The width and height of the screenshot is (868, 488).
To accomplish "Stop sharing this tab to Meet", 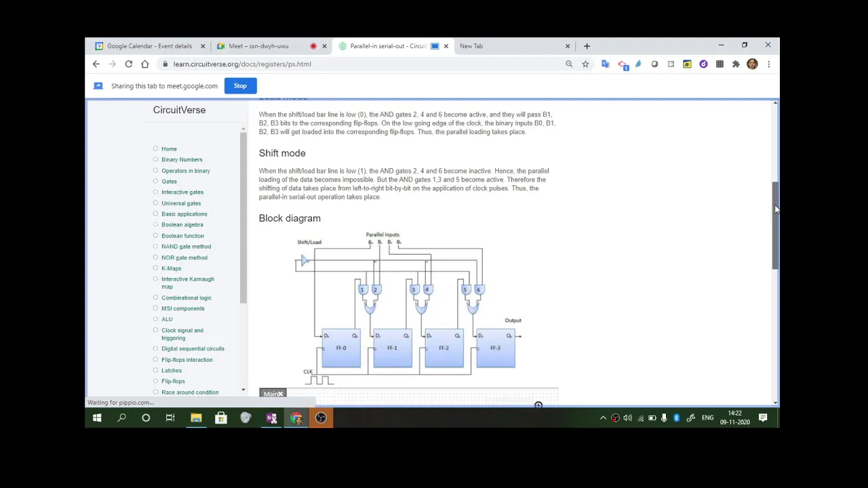I will (240, 86).
